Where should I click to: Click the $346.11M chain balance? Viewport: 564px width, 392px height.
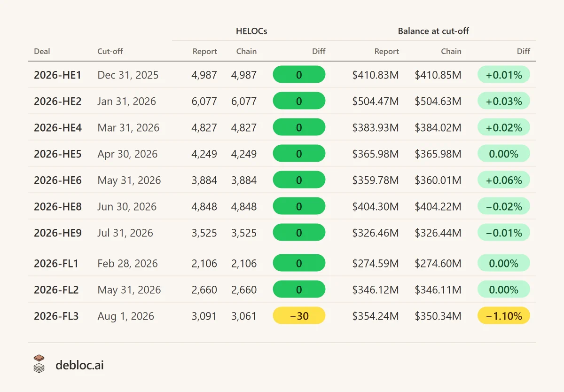click(x=438, y=290)
